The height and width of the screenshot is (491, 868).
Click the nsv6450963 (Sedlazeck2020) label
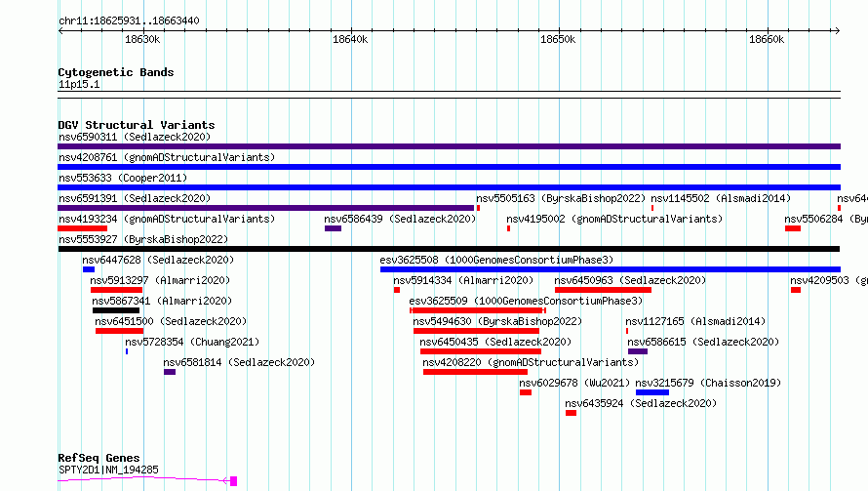[630, 280]
